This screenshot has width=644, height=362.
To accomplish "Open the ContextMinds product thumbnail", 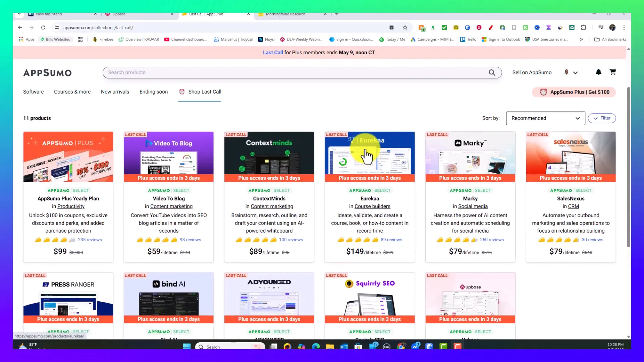I will [x=269, y=157].
